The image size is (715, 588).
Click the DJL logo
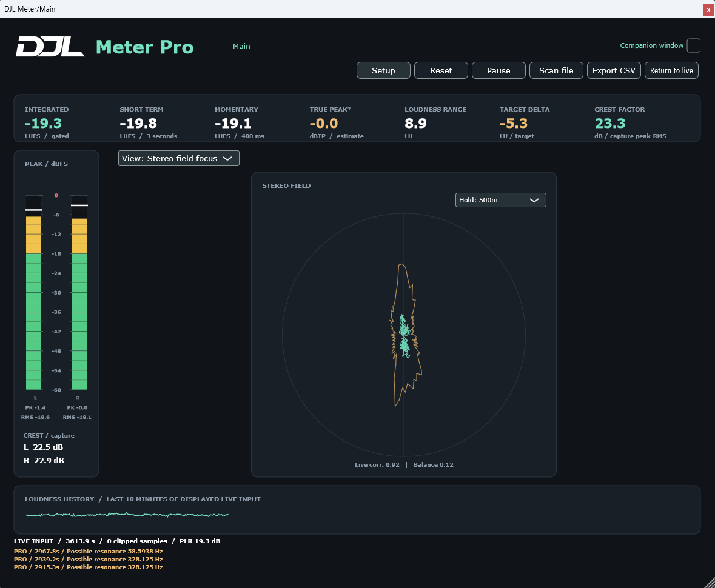pyautogui.click(x=50, y=47)
